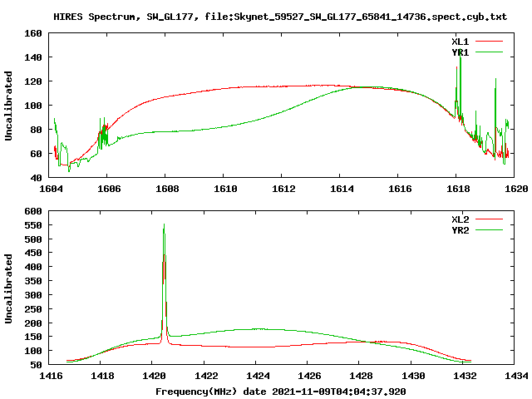Click the 1434 tick label on the bottom x-axis
532x399 pixels.
[516, 376]
